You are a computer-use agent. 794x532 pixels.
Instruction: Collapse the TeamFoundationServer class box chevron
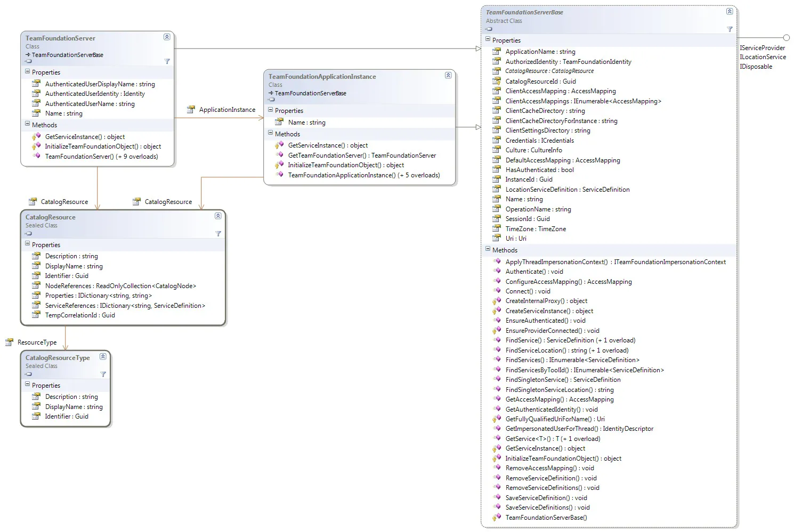pos(167,37)
